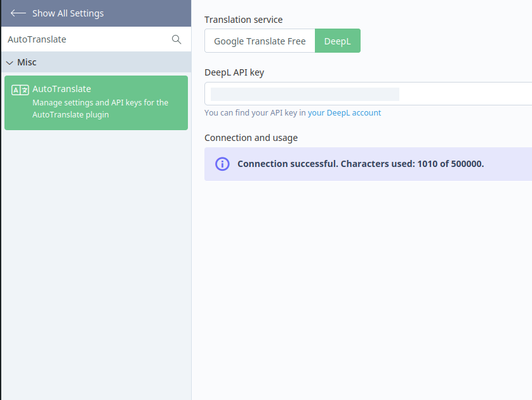Select Google Translate Free service
The width and height of the screenshot is (532, 400).
coord(260,41)
